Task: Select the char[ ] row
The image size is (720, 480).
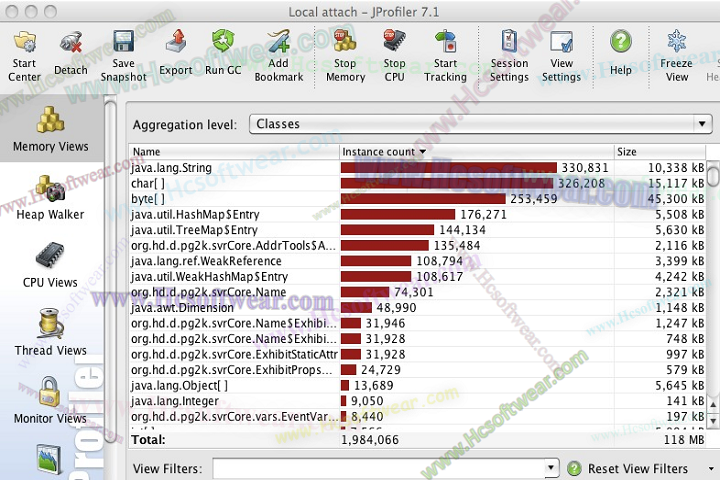Action: [x=417, y=183]
